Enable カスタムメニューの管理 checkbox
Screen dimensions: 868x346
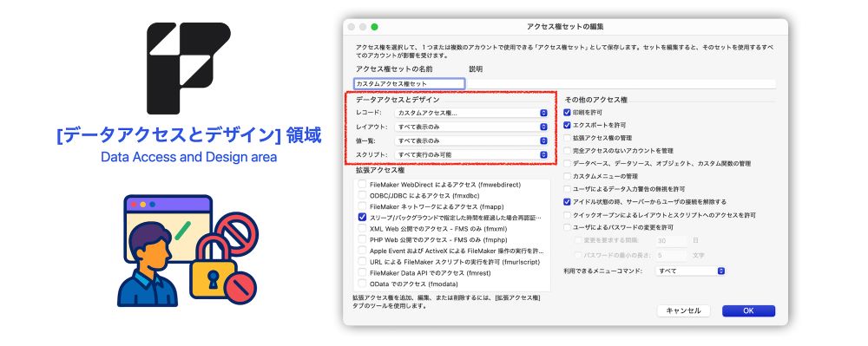click(567, 176)
